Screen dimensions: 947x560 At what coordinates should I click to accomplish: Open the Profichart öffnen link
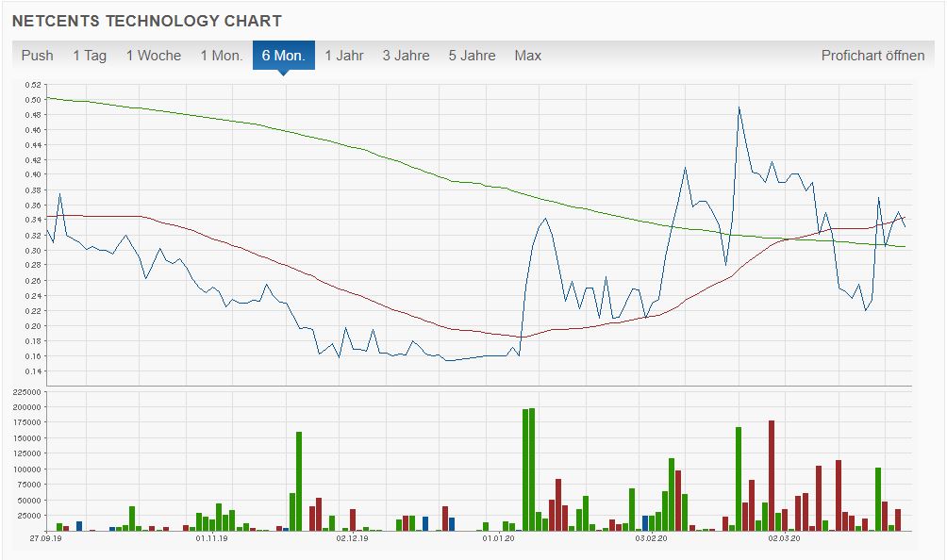tap(872, 56)
